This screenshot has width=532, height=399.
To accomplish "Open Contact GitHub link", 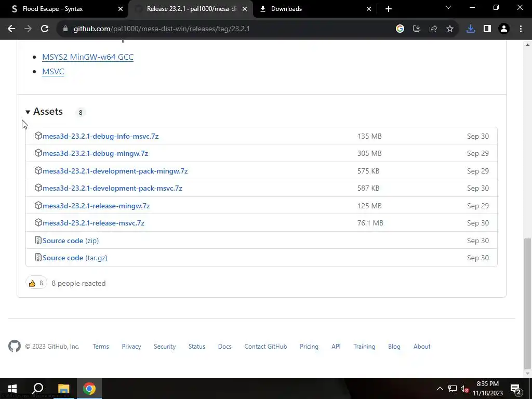I will [265, 347].
